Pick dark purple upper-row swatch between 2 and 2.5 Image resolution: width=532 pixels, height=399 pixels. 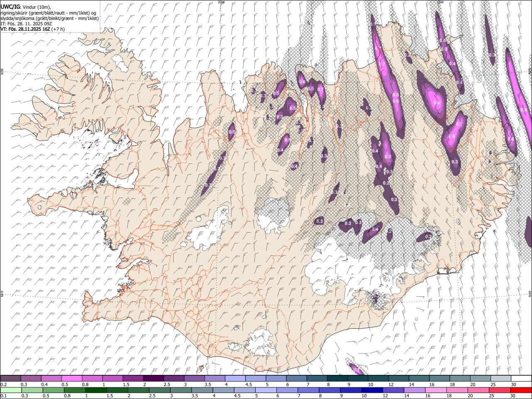coord(153,379)
